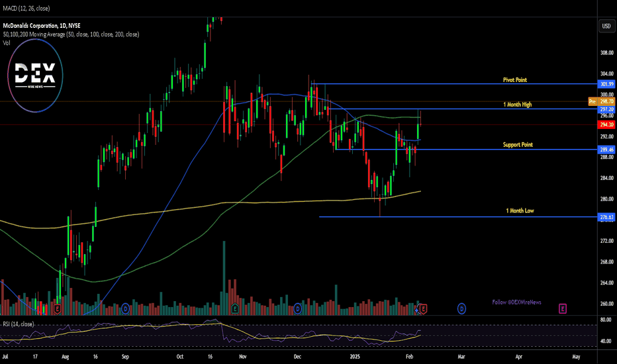Click the 276.63 blue price label
This screenshot has height=364, width=617.
coord(606,217)
